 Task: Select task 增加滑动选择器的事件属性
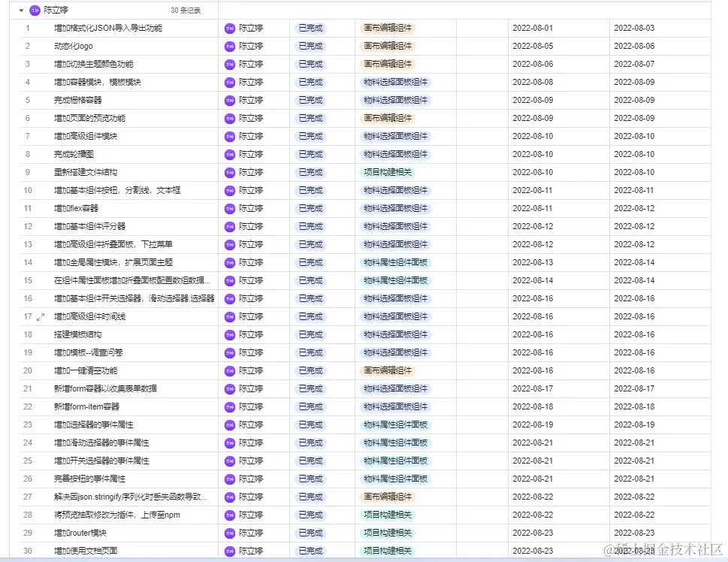101,443
